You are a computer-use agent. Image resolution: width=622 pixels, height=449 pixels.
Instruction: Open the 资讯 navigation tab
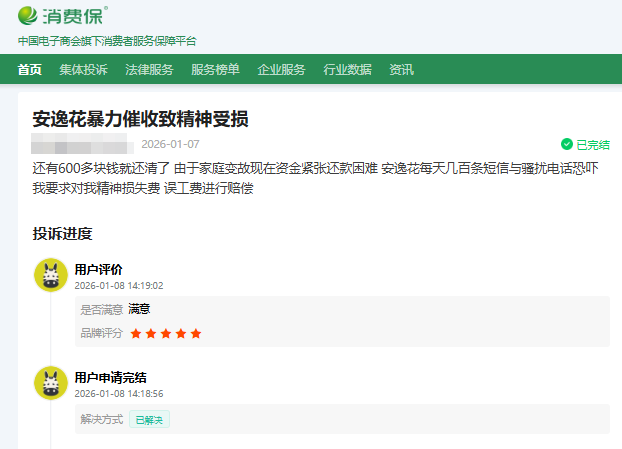(x=401, y=69)
